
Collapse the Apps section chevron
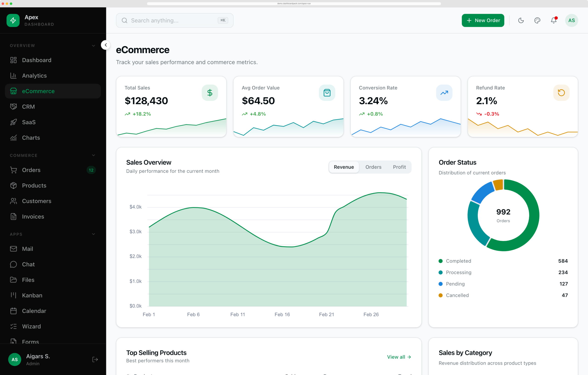tap(93, 234)
